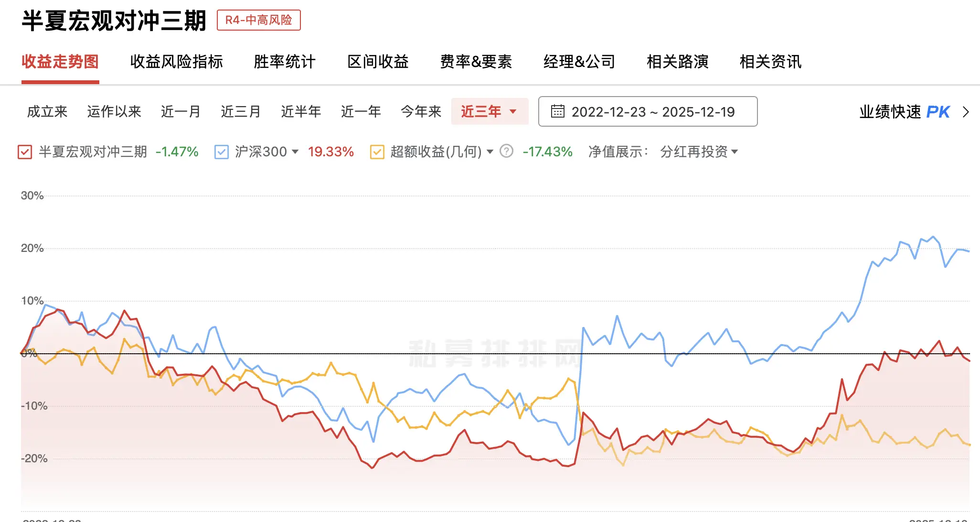Open the calendar date picker icon
Screen dimensions: 980x522
[x=558, y=111]
